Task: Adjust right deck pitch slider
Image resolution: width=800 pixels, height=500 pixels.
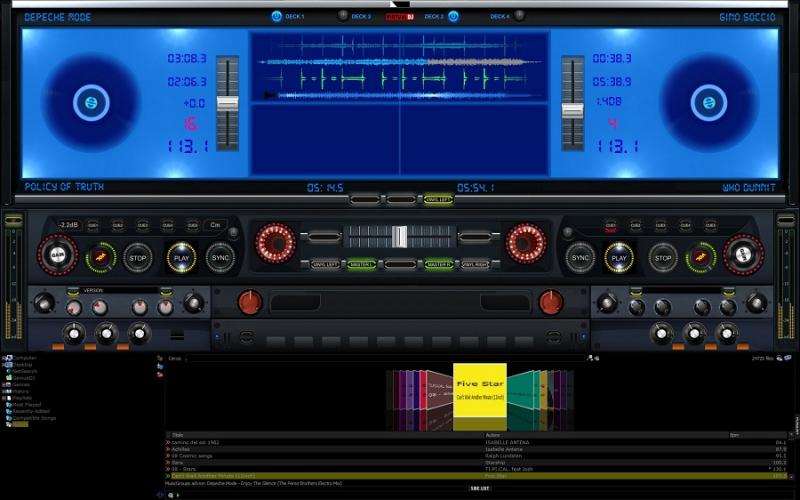Action: pyautogui.click(x=572, y=110)
